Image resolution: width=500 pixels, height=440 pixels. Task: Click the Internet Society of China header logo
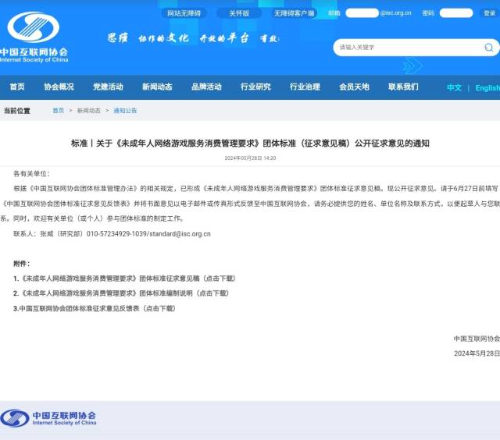[x=34, y=37]
